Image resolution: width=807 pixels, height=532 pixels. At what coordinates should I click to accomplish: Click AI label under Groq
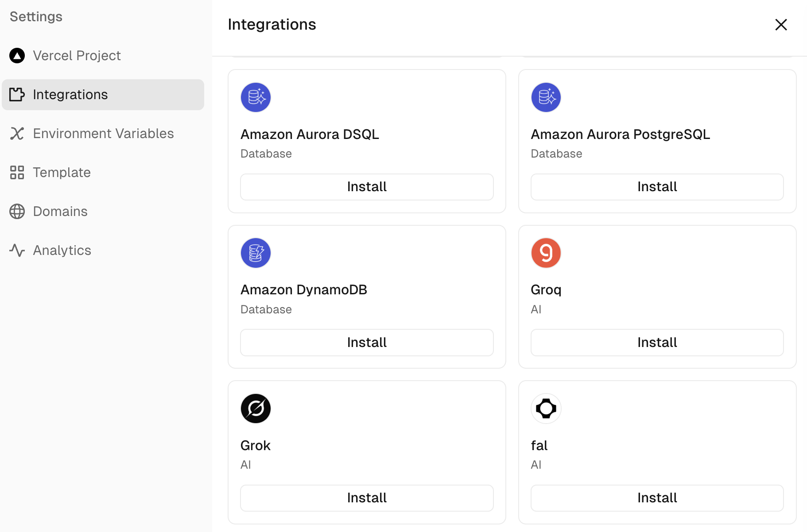click(x=536, y=309)
